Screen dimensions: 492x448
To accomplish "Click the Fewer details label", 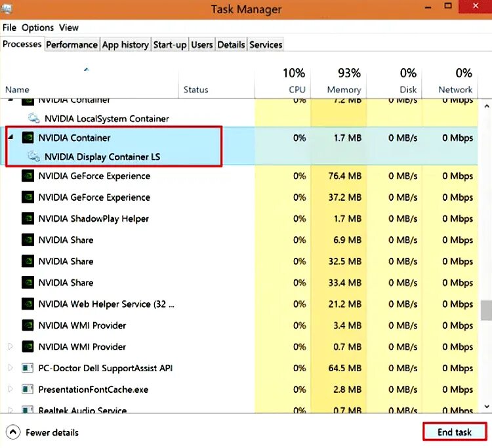I will pos(52,433).
